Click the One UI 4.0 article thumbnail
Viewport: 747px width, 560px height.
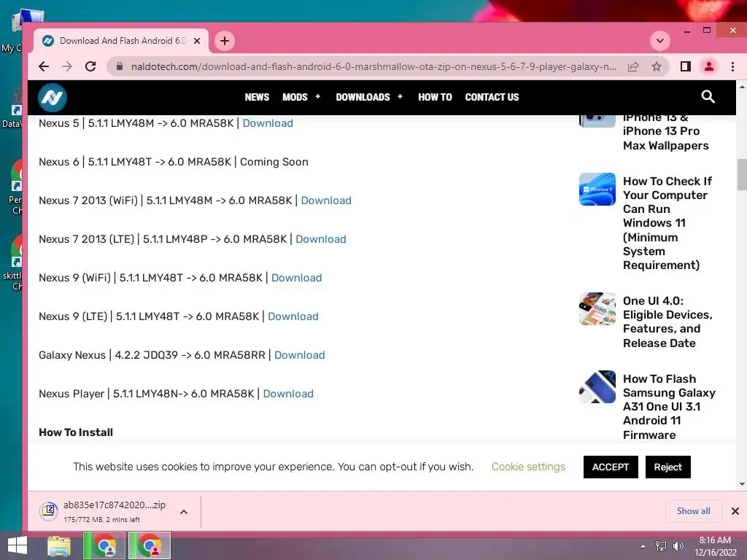click(597, 309)
